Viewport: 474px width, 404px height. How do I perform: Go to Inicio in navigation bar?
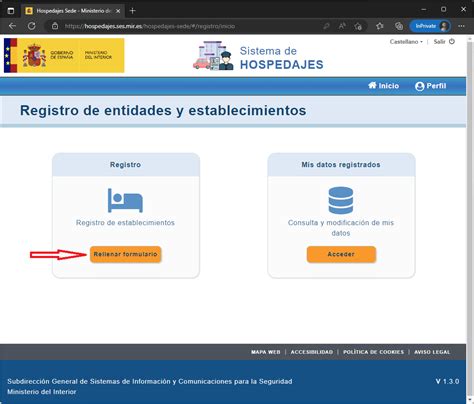pos(383,86)
